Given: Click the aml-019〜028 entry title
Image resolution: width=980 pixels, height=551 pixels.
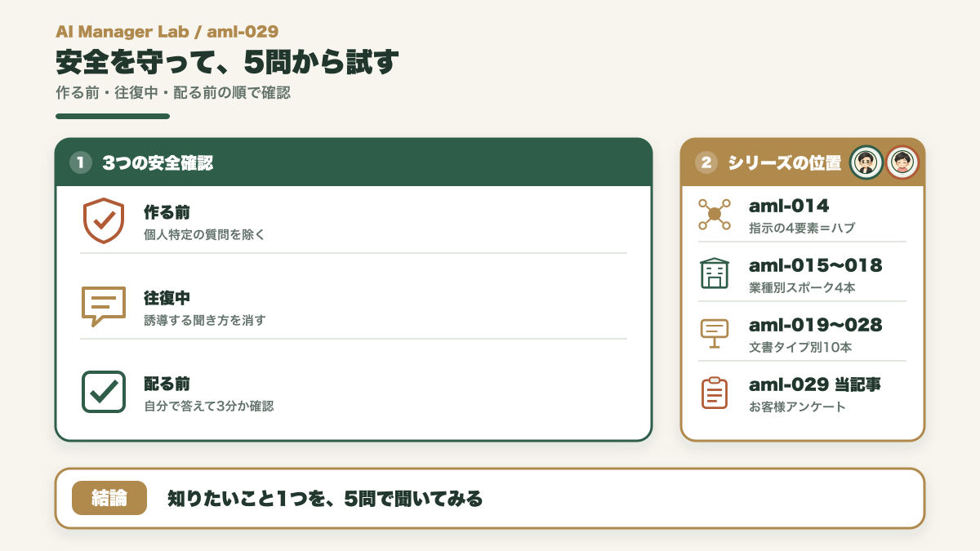Looking at the screenshot, I should tap(816, 325).
